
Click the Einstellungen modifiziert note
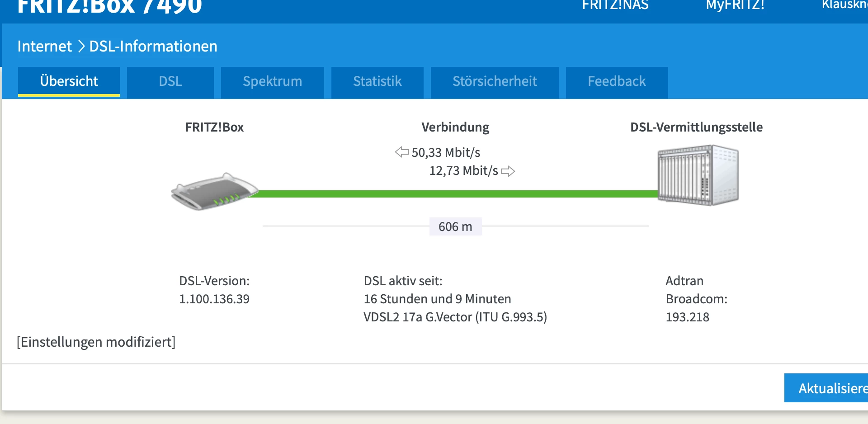[x=96, y=342]
